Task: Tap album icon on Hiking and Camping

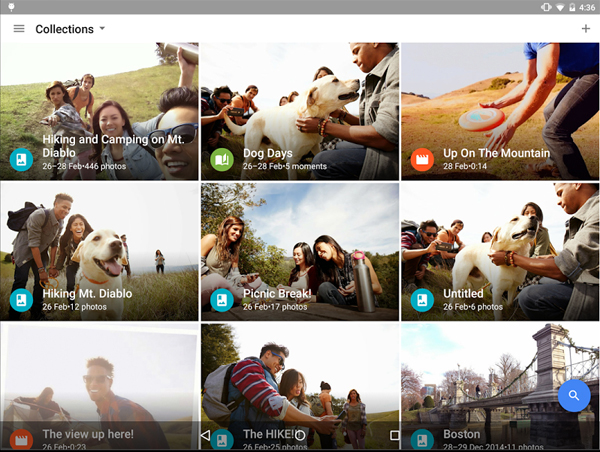Action: pyautogui.click(x=22, y=159)
